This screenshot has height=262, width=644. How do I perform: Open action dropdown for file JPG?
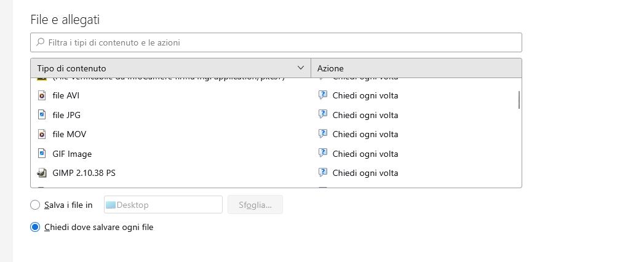365,115
